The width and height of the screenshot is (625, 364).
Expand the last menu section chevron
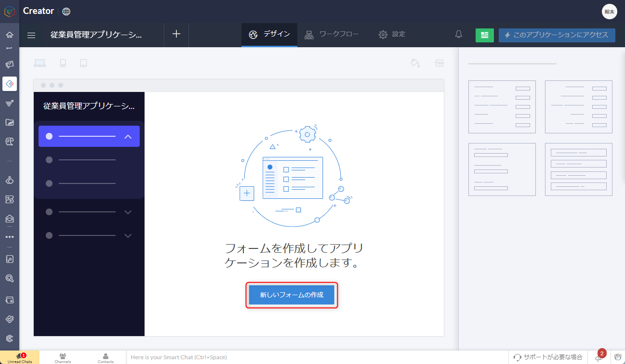pyautogui.click(x=128, y=235)
